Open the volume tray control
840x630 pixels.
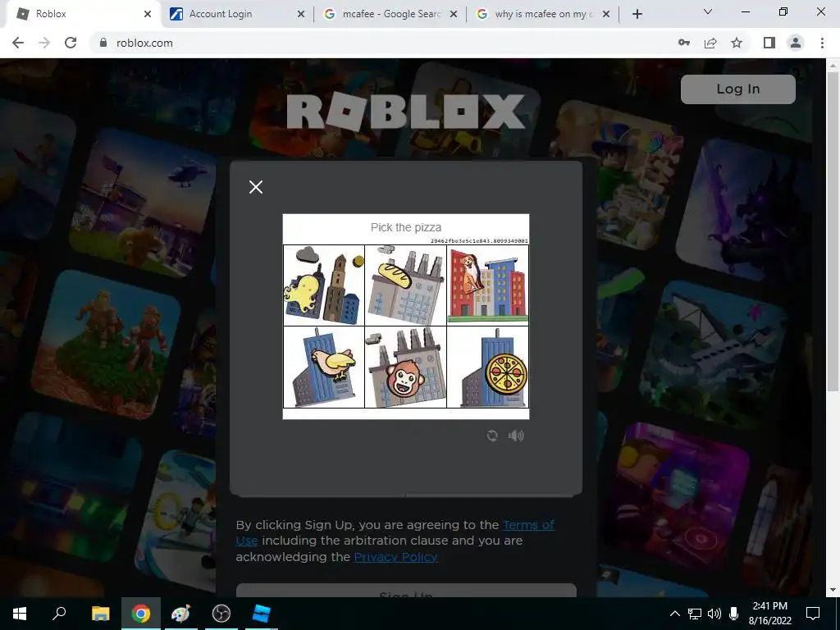714,614
